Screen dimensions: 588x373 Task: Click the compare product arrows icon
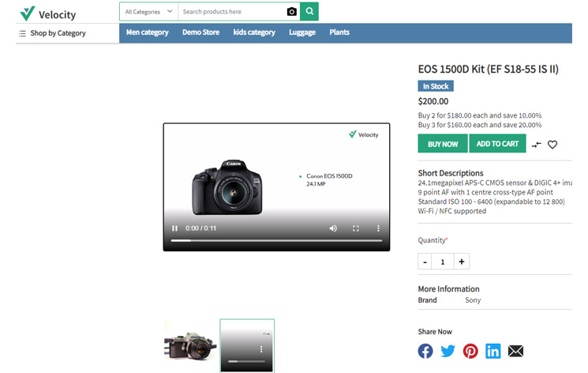point(537,145)
